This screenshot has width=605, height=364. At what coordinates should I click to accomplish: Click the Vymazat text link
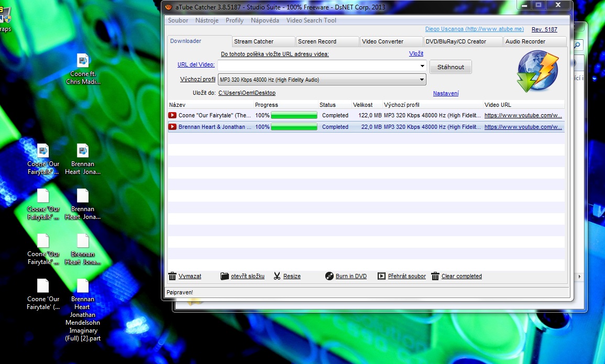190,276
